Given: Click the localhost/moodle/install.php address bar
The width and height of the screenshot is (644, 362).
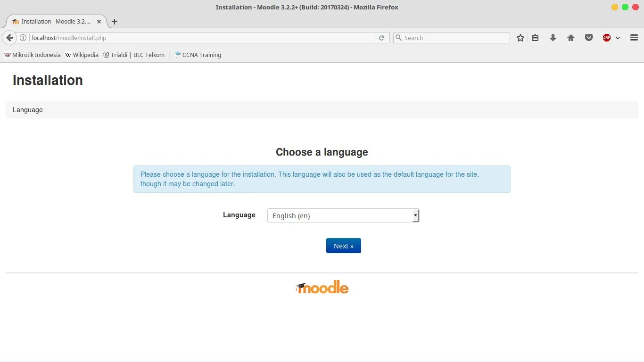Looking at the screenshot, I should (202, 38).
